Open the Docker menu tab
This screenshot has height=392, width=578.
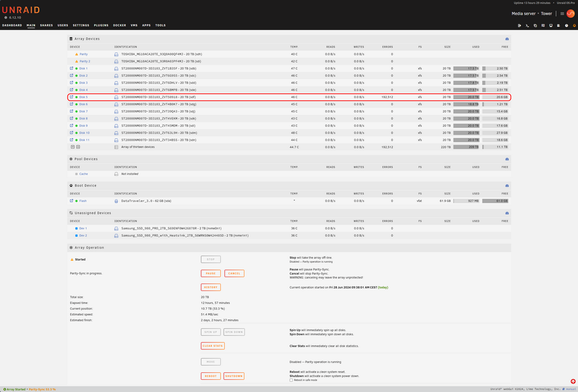(x=120, y=25)
